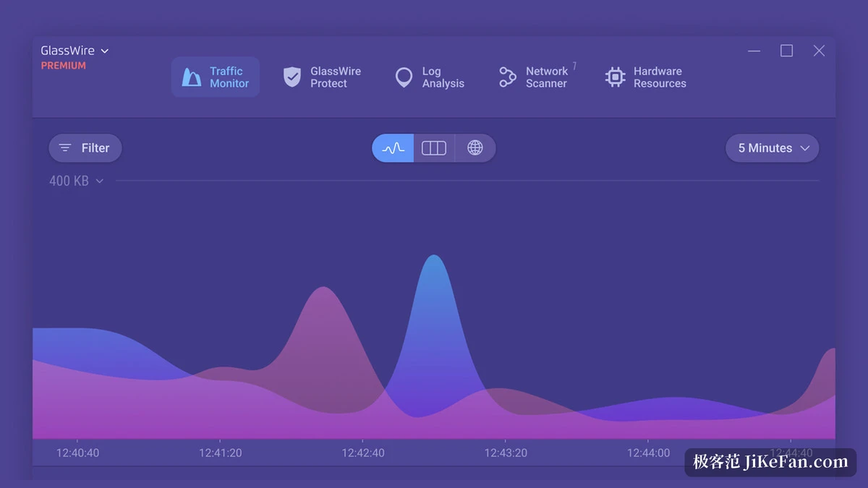Screen dimensions: 868x488
Task: Click the PREMIUM label
Action: [x=64, y=66]
